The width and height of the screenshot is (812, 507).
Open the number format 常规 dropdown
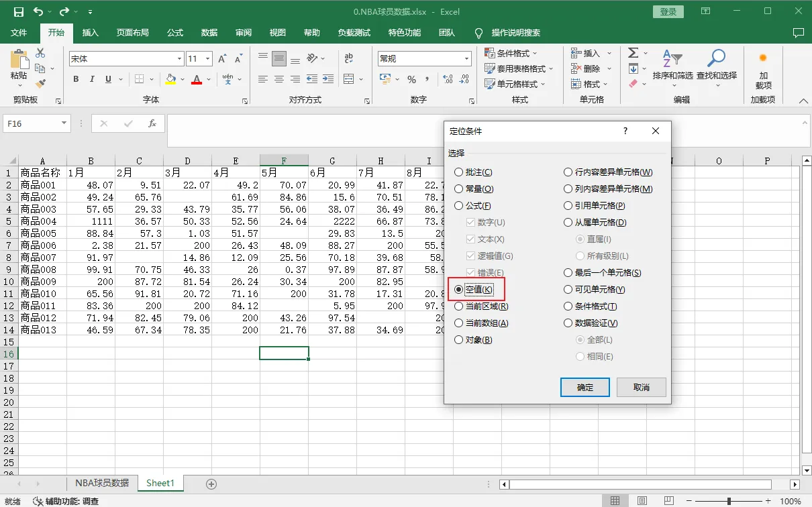(x=467, y=59)
